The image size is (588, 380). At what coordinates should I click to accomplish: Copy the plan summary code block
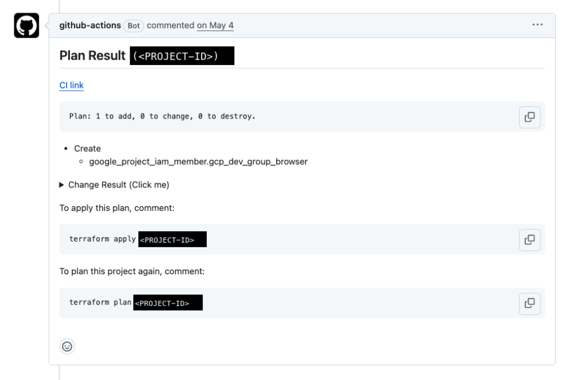(529, 117)
